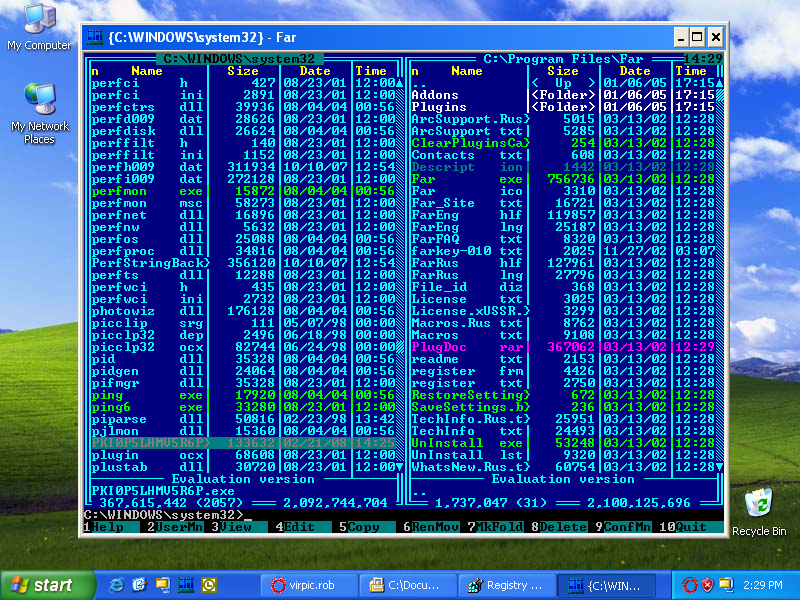The width and height of the screenshot is (800, 600).
Task: Launch Internet Explorer from Quick Launch
Action: pos(116,585)
